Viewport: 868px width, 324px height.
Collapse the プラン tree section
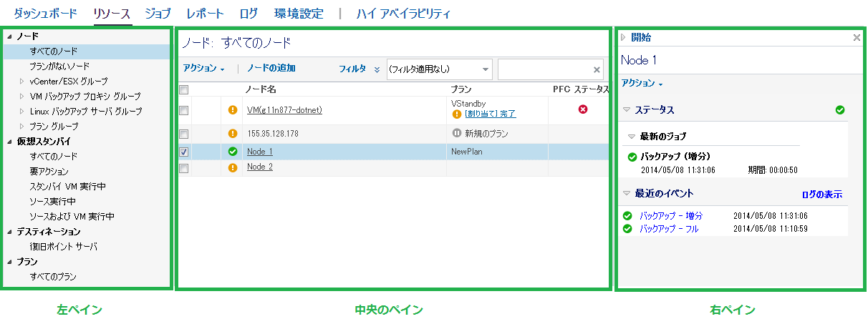coord(8,262)
